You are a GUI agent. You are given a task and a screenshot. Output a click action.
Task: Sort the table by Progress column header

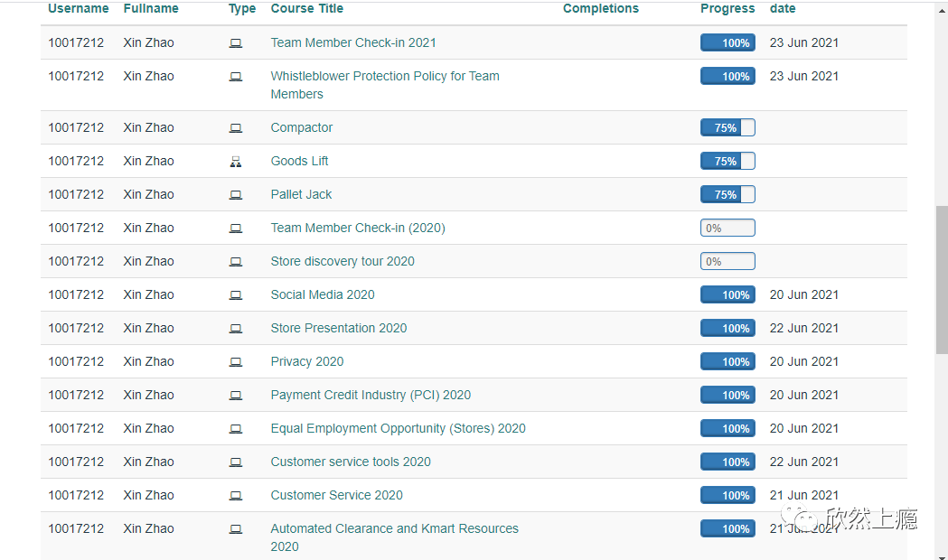(x=727, y=9)
